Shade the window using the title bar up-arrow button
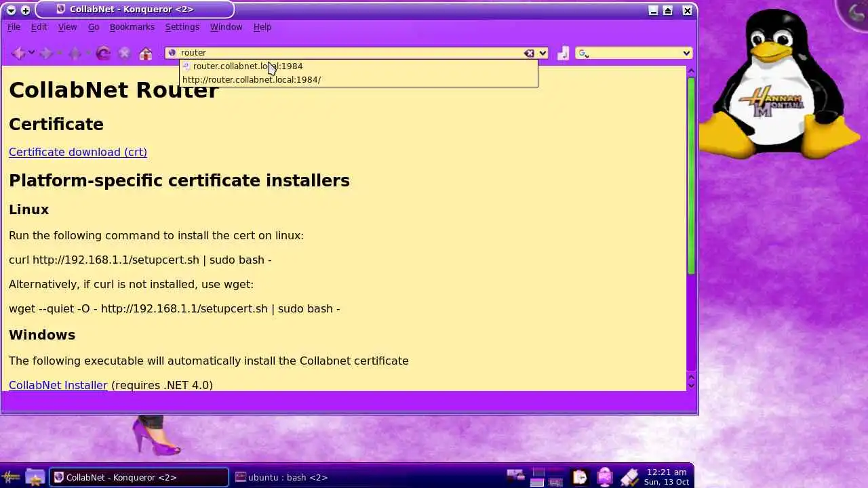 coord(668,10)
